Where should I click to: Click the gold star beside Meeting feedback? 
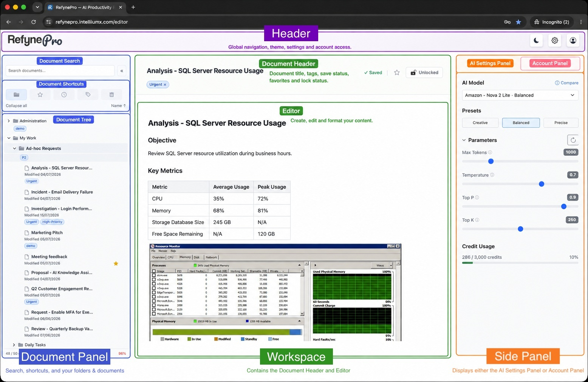116,263
